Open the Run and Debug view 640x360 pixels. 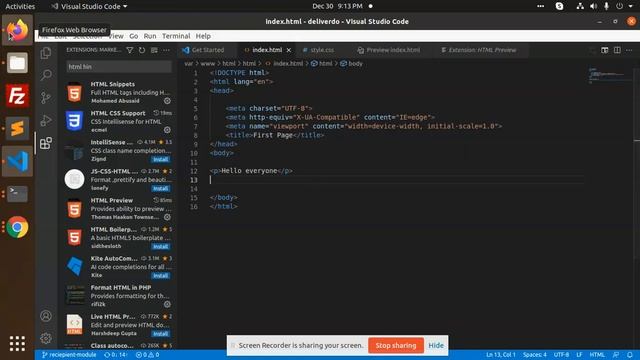tap(46, 120)
